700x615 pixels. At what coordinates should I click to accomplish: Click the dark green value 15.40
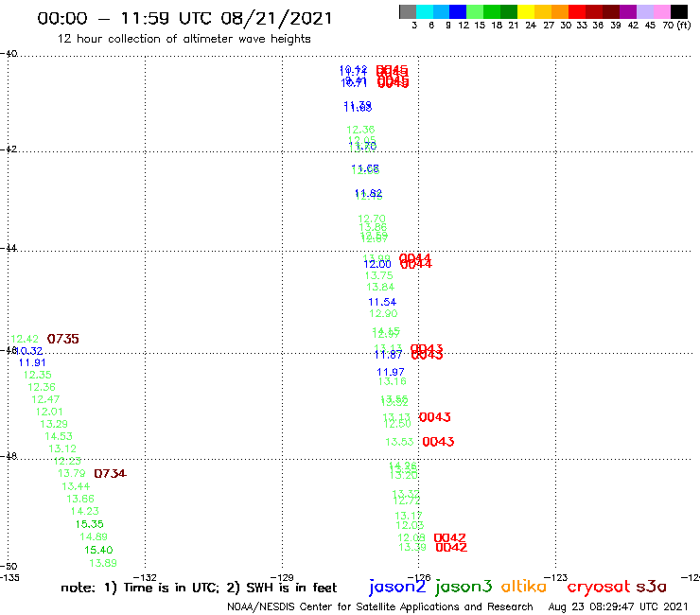[x=98, y=551]
